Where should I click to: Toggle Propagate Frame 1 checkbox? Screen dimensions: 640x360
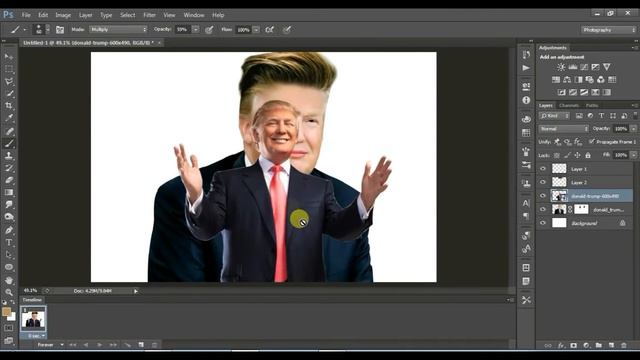click(591, 142)
